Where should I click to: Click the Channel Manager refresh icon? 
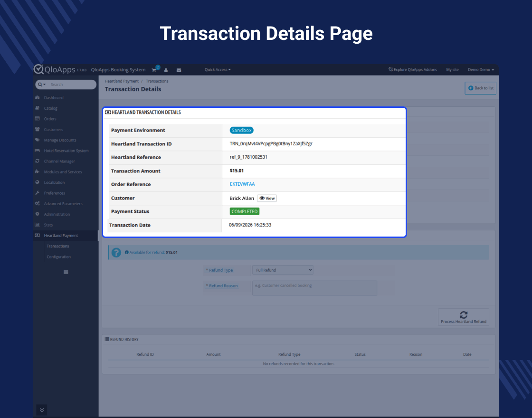point(38,161)
